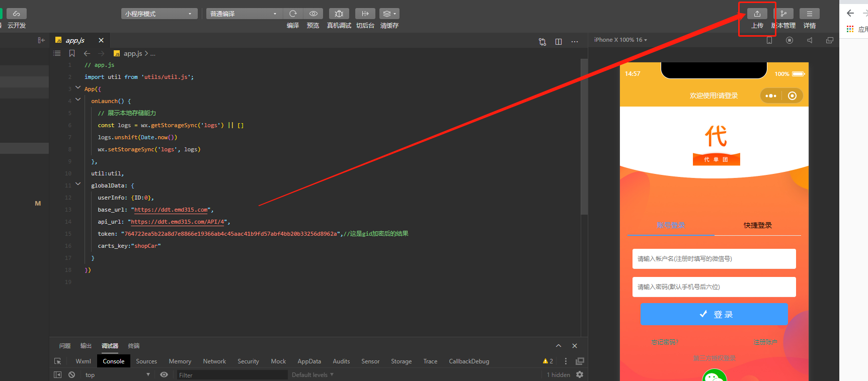
Task: Click the 上传 upload icon button
Action: [x=757, y=14]
